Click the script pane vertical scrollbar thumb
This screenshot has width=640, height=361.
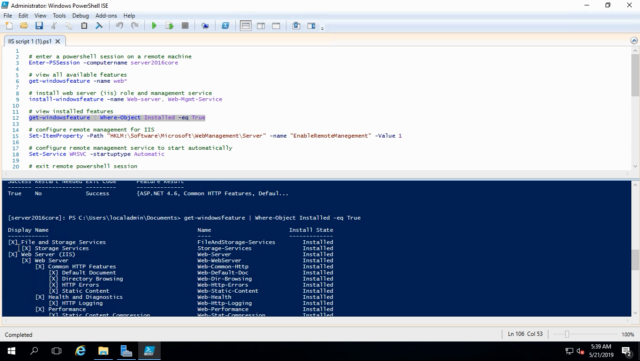(x=635, y=76)
